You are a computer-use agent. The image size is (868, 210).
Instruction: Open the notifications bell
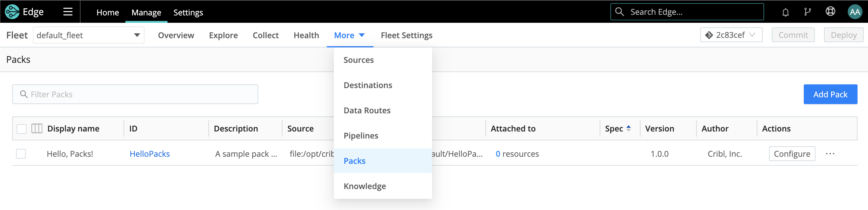[x=785, y=12]
